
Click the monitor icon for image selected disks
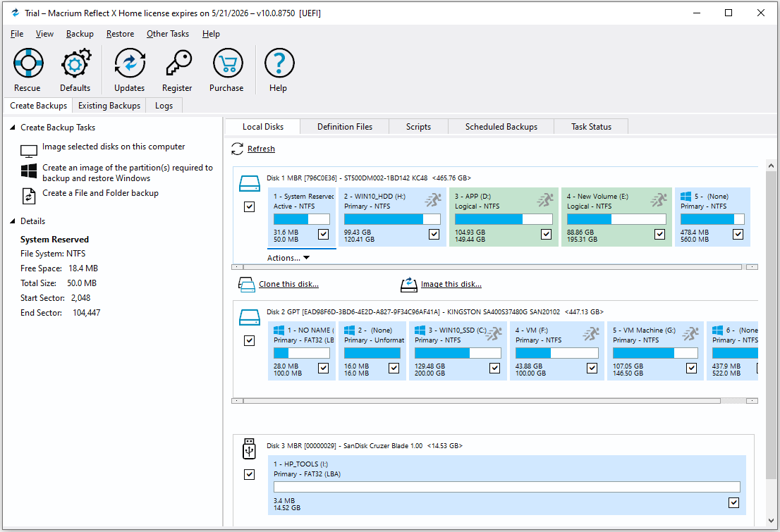click(x=29, y=151)
